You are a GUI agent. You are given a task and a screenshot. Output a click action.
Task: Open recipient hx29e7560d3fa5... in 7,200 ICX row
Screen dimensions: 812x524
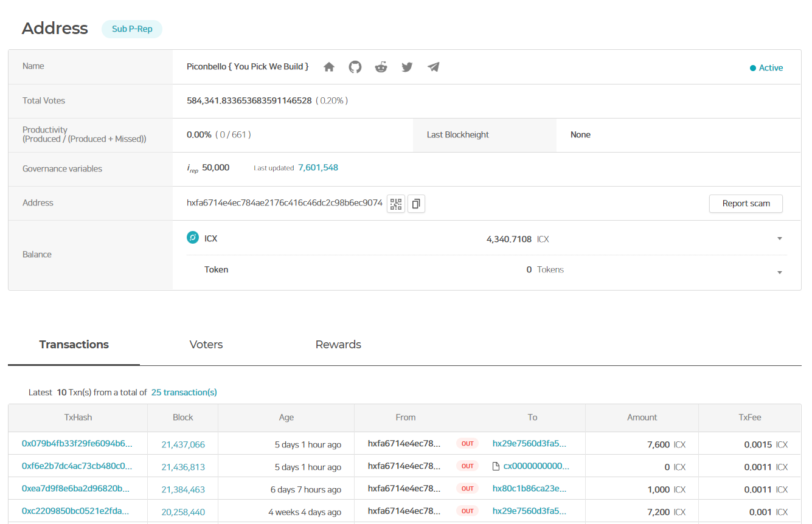tap(529, 511)
